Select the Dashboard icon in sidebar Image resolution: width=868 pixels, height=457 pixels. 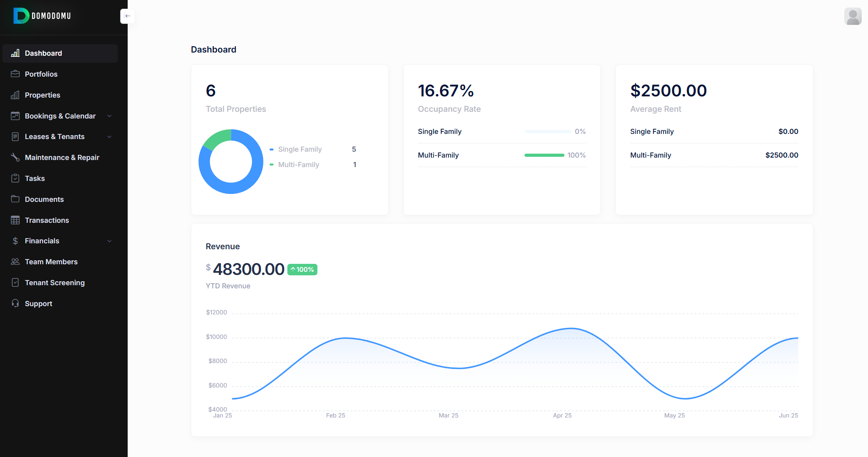pos(15,53)
